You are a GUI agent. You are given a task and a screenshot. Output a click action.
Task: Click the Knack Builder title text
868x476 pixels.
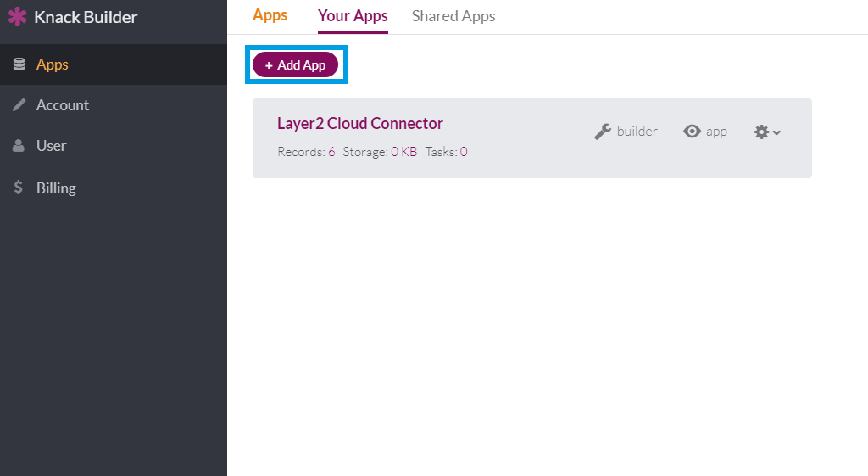pos(86,17)
